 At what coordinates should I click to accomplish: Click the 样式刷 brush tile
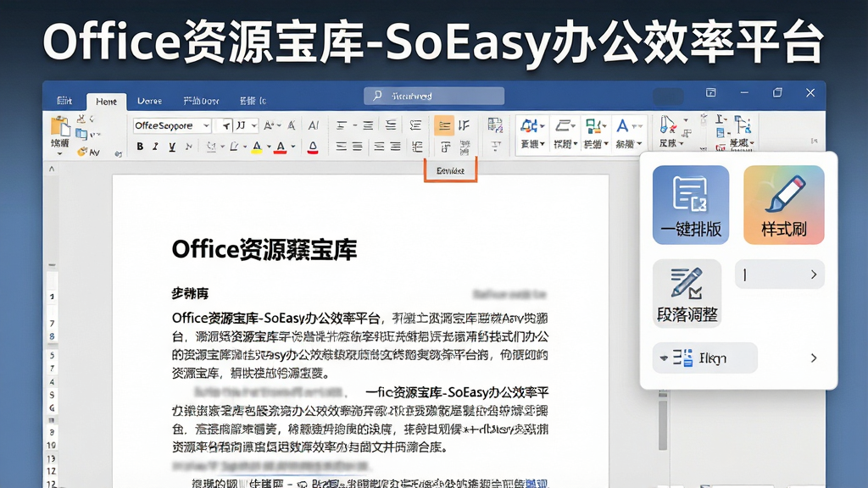click(784, 205)
